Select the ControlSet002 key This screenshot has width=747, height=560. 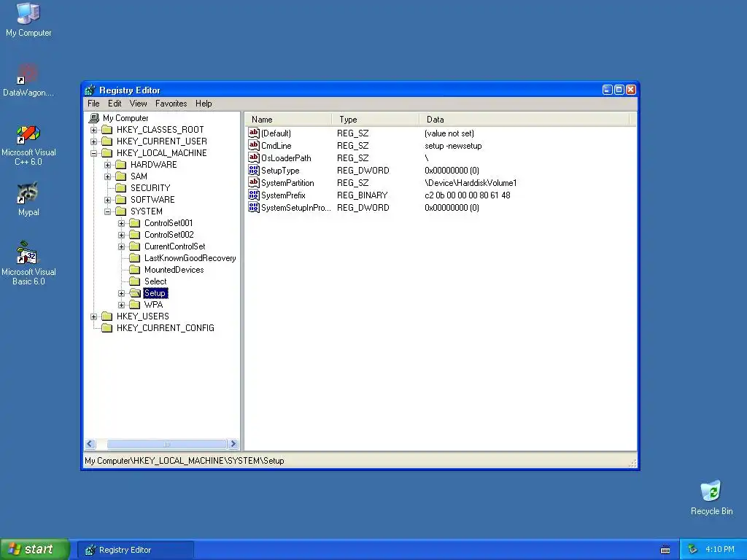(169, 235)
